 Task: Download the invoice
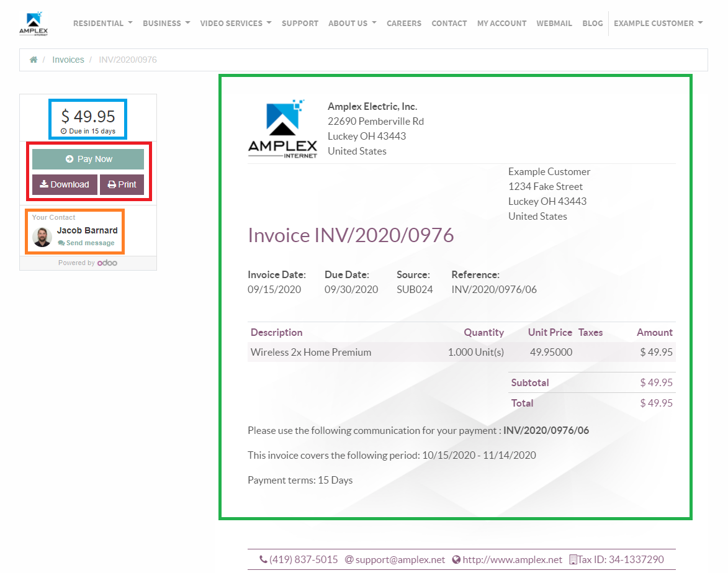click(x=65, y=184)
